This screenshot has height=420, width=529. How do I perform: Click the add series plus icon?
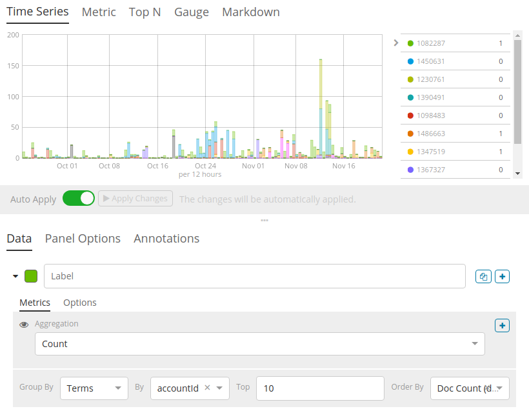pos(503,276)
